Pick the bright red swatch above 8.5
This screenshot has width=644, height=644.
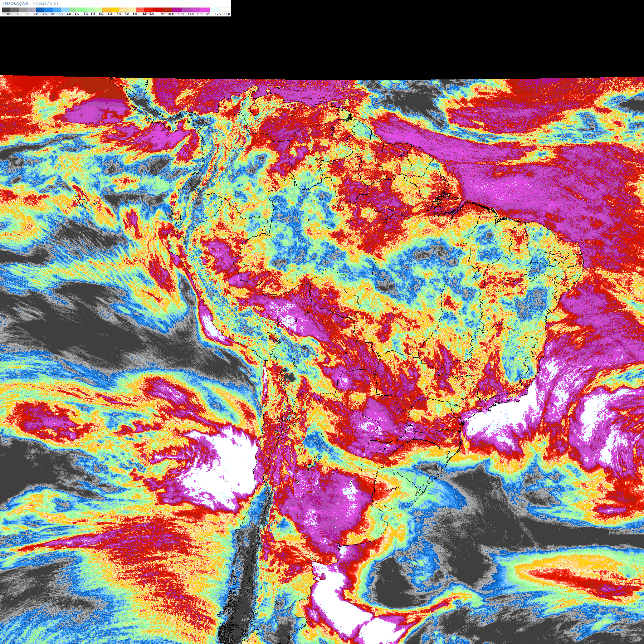pyautogui.click(x=148, y=10)
